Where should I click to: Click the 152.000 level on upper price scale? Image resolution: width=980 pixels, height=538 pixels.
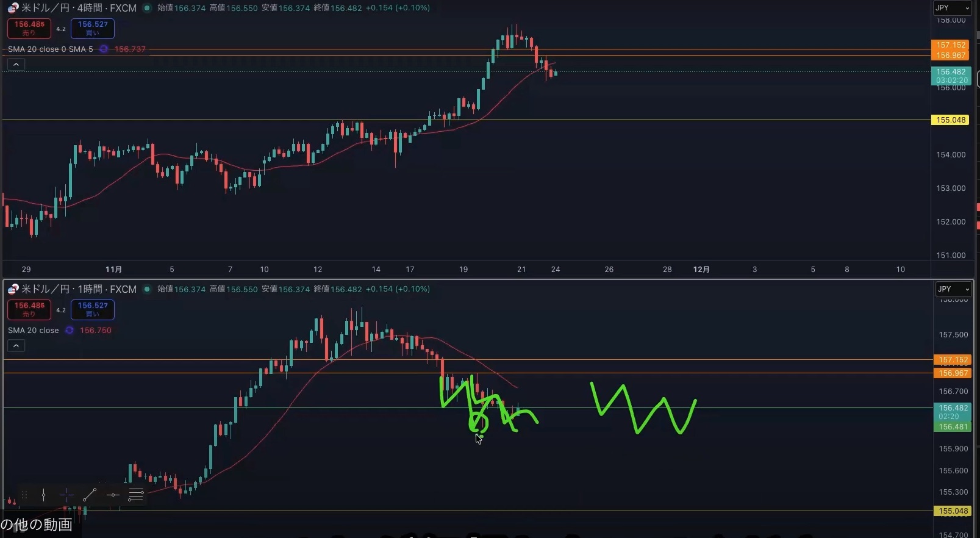point(951,222)
